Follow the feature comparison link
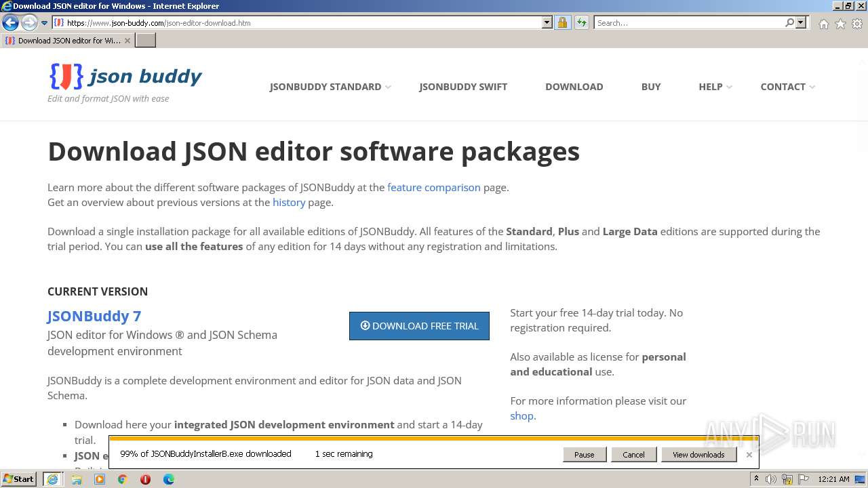The width and height of the screenshot is (868, 488). point(434,188)
